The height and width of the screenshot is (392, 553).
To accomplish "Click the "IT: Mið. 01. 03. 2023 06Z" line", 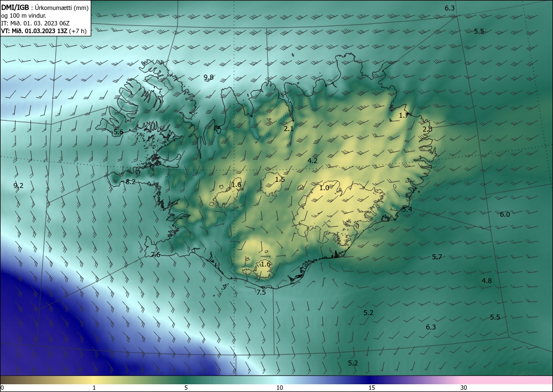I will pyautogui.click(x=35, y=23).
